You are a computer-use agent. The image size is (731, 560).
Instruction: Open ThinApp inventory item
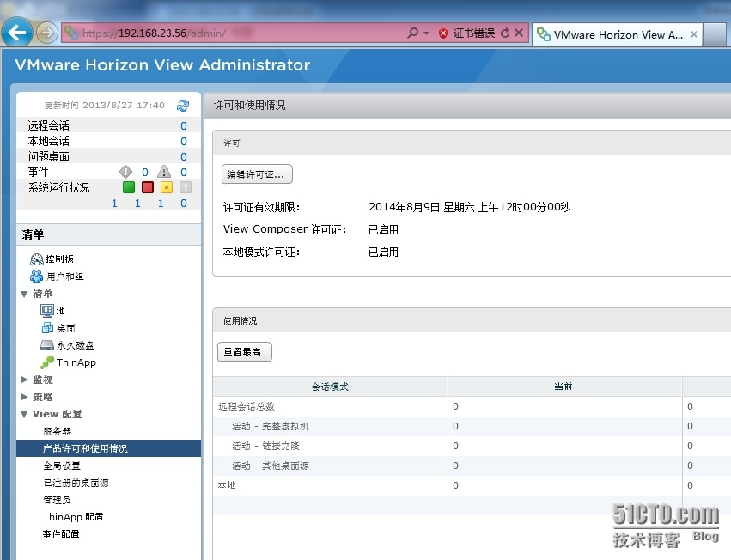[x=76, y=362]
